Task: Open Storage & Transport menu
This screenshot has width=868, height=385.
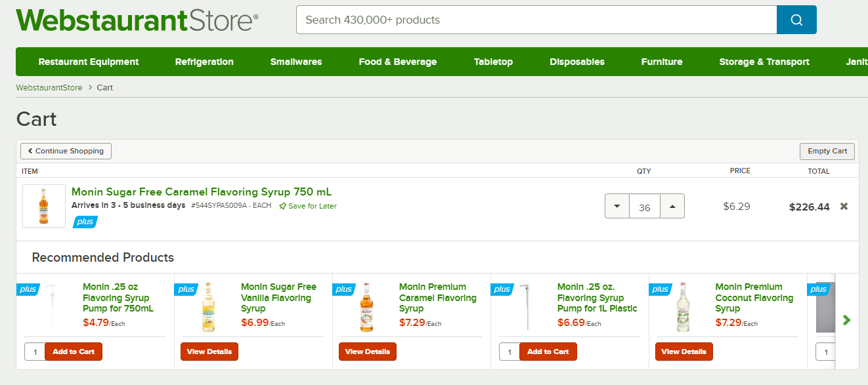Action: (x=764, y=62)
